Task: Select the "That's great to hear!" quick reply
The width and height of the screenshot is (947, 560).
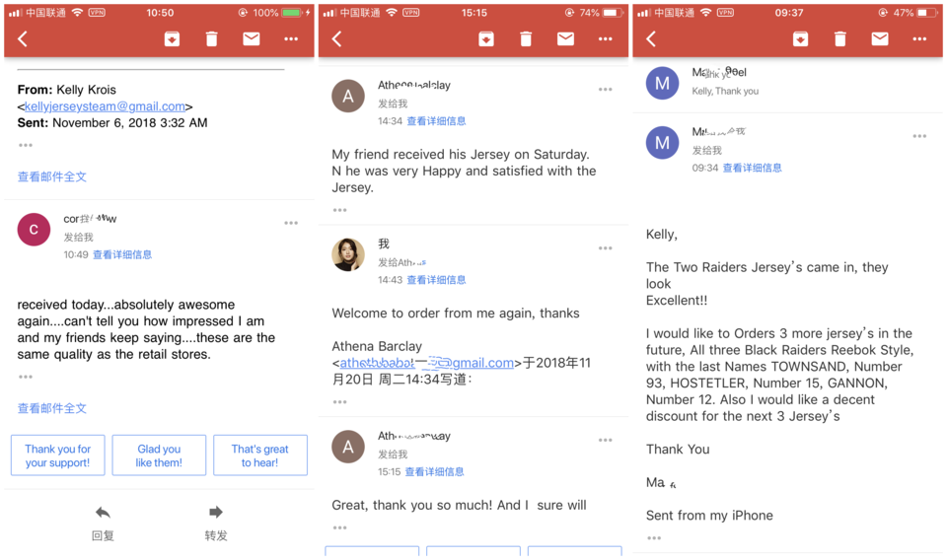Action: 259,455
